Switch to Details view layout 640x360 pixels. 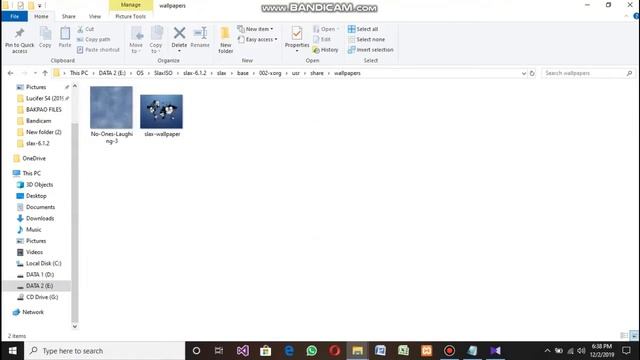tap(624, 336)
